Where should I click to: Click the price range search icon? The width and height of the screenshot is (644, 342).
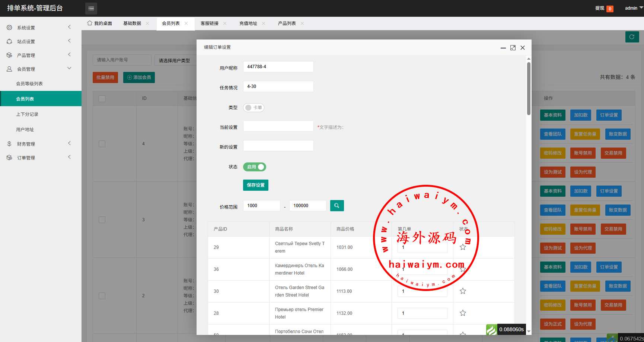tap(337, 206)
